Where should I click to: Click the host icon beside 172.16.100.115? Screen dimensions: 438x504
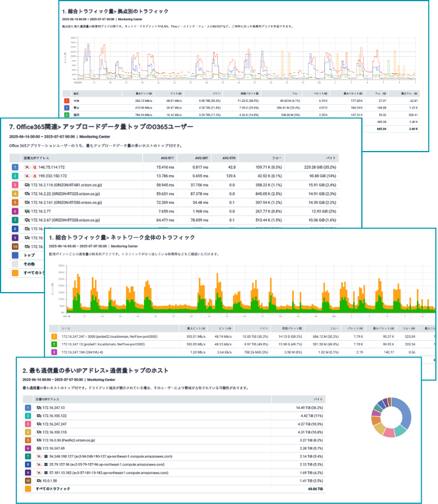39,433
